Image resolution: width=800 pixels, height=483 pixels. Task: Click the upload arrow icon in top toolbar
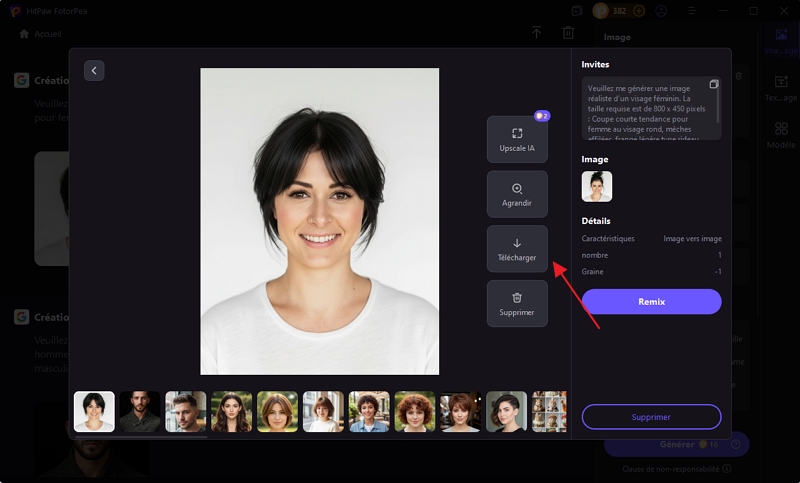click(536, 33)
